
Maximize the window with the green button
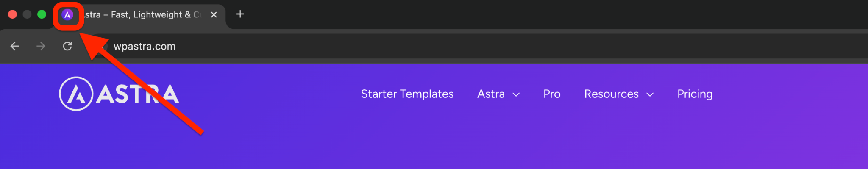tap(42, 14)
